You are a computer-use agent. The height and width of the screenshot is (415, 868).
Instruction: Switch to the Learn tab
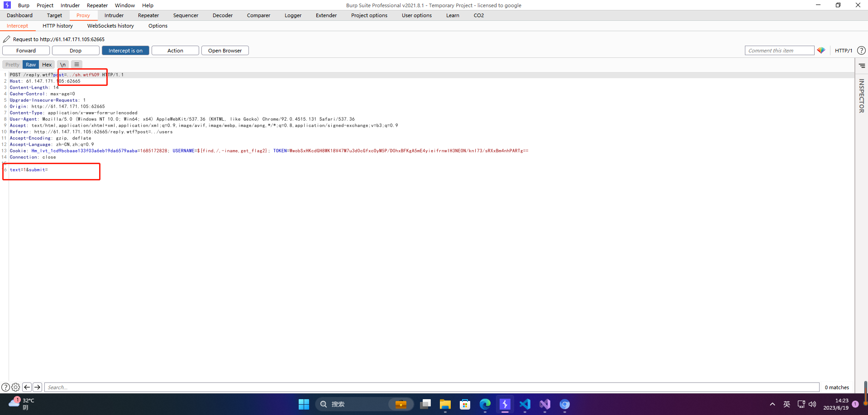pyautogui.click(x=453, y=15)
